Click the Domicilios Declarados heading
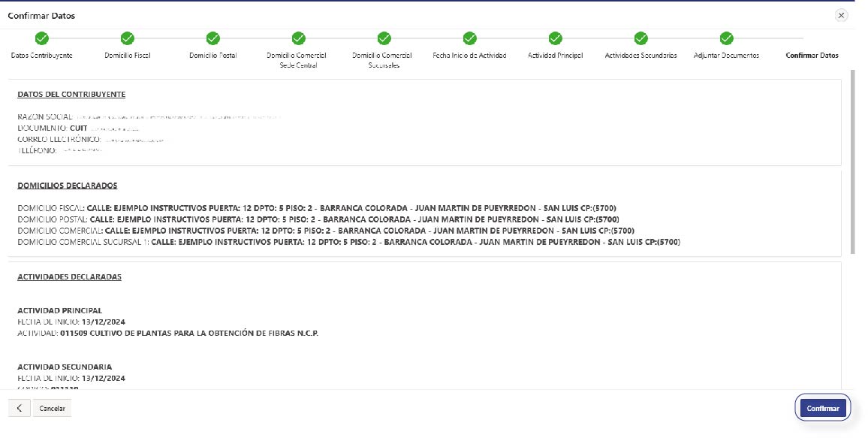This screenshot has width=868, height=438. point(68,186)
